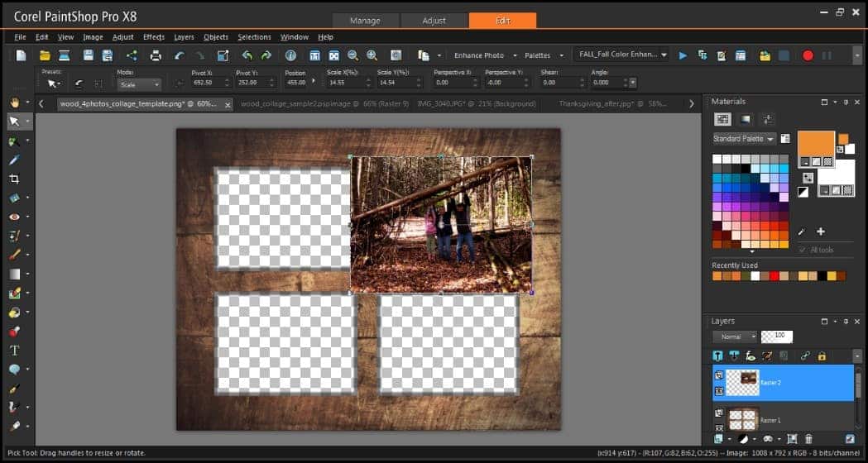Switch to the Manage workspace tab
The height and width of the screenshot is (463, 868).
point(365,21)
